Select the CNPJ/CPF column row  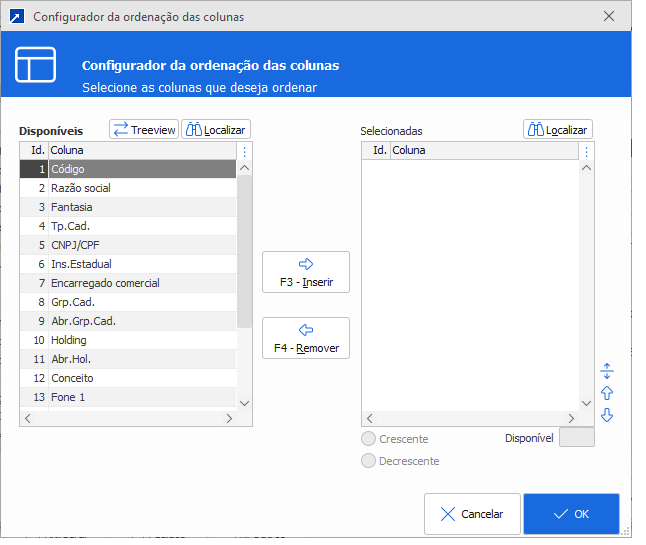pyautogui.click(x=78, y=245)
